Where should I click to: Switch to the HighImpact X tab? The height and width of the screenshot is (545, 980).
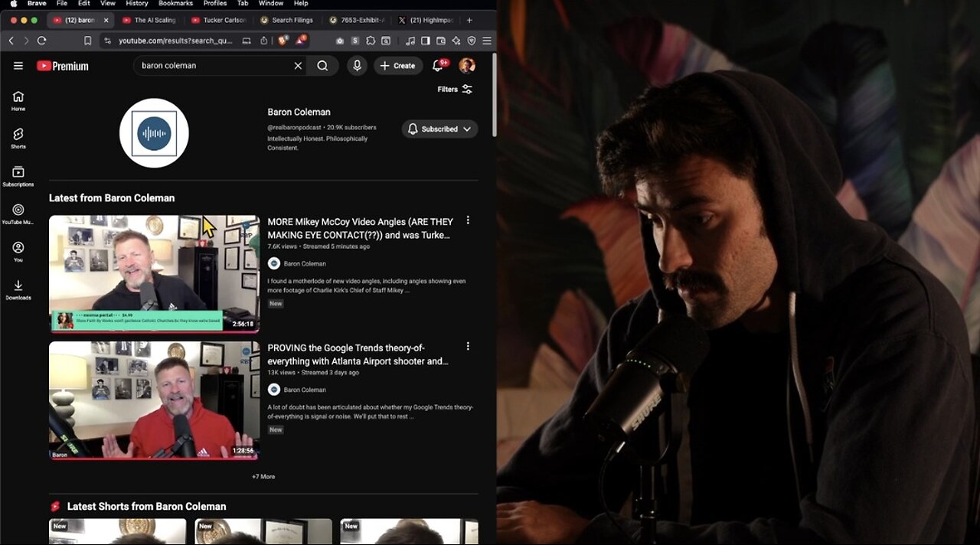425,20
